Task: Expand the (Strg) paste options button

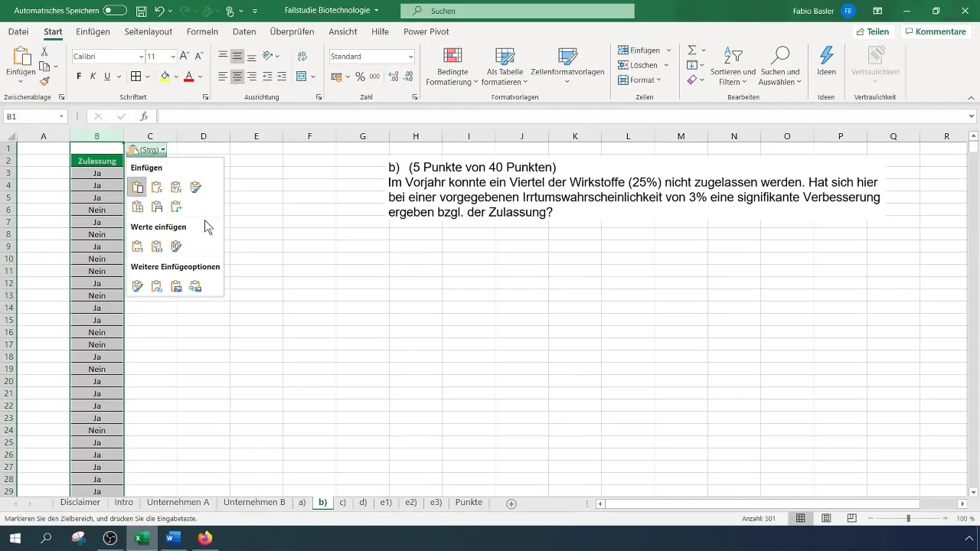Action: (x=147, y=150)
